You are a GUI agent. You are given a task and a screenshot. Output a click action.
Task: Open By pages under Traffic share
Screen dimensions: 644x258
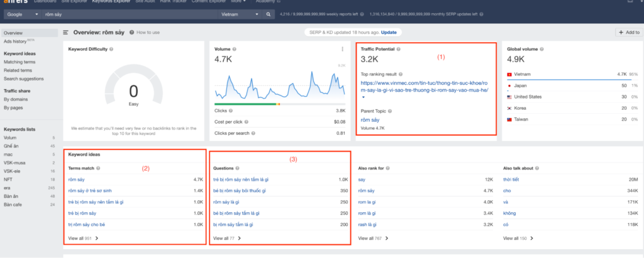coord(13,108)
